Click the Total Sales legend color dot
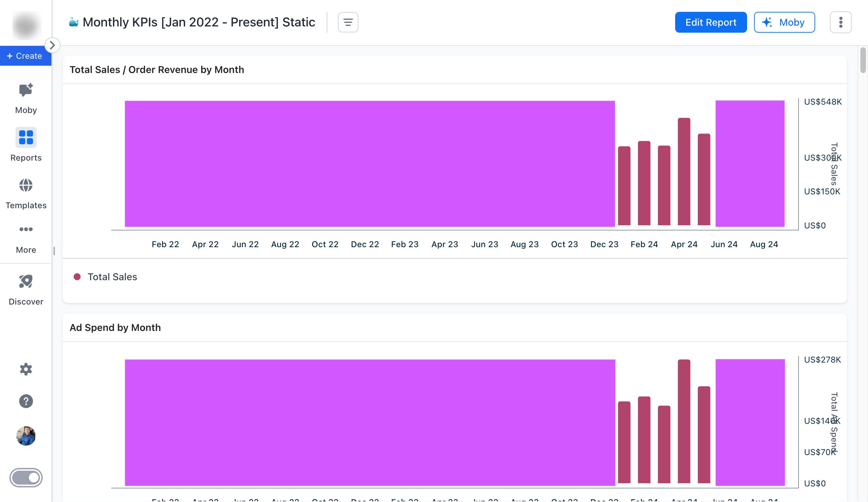Image resolution: width=868 pixels, height=502 pixels. (77, 277)
